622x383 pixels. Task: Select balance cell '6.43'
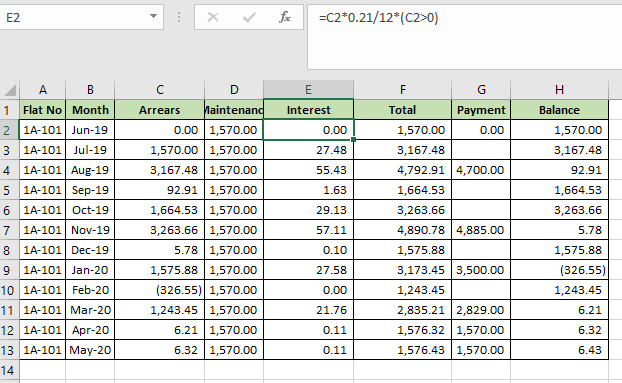click(559, 350)
